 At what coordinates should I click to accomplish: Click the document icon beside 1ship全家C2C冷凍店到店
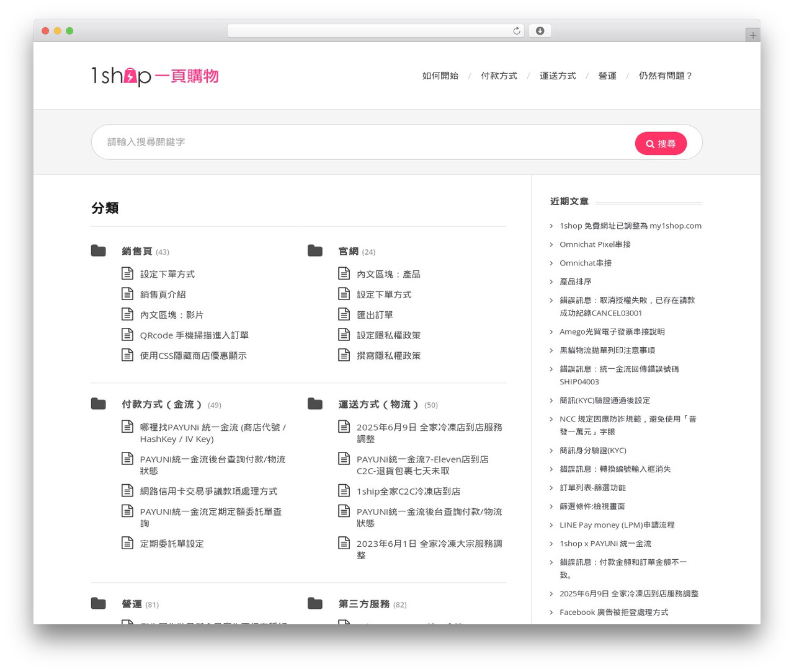344,490
